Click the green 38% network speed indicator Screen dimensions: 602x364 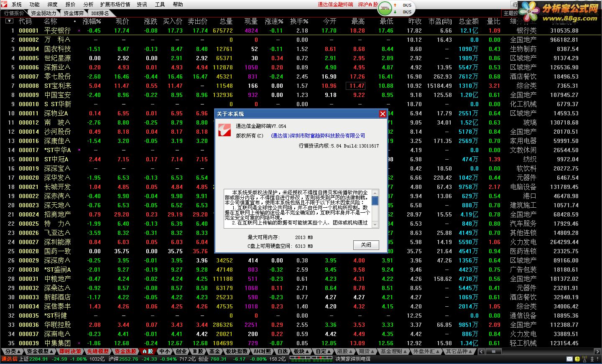(x=385, y=8)
